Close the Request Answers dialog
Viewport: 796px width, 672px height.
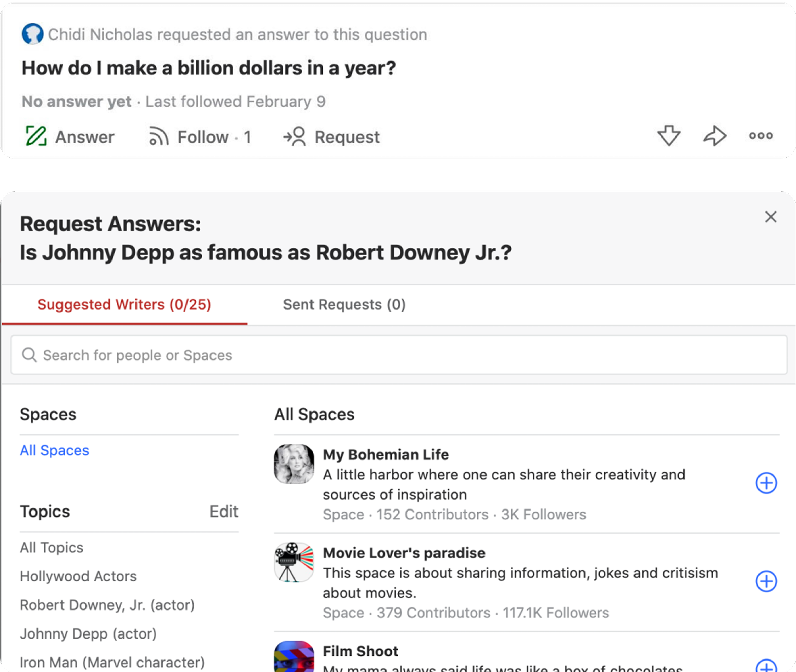pyautogui.click(x=770, y=217)
